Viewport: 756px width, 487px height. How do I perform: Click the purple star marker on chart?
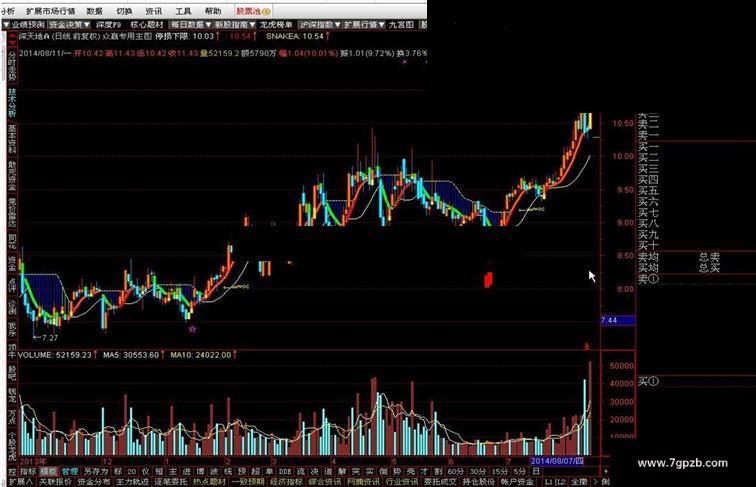click(x=192, y=329)
